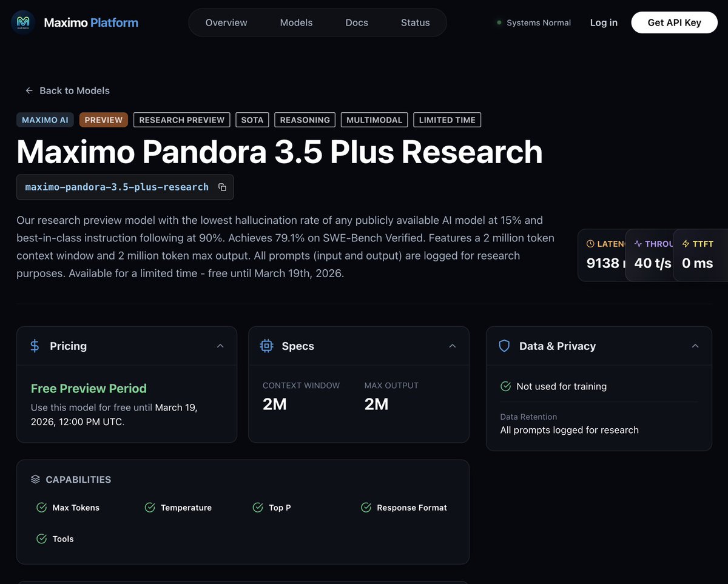The width and height of the screenshot is (728, 584).
Task: Click the dollar sign Pricing icon
Action: click(35, 346)
